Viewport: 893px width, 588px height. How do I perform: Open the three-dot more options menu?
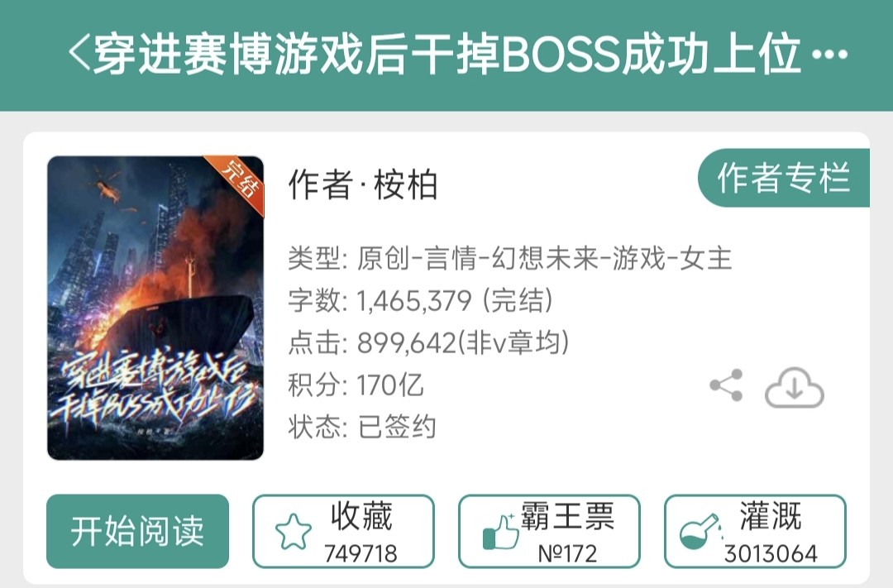click(829, 55)
